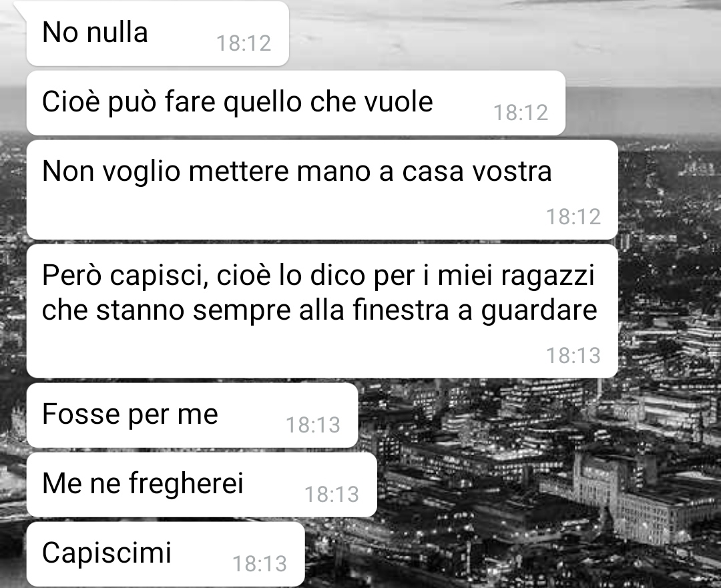Tap the "Fosse per me" message bubble

[192, 414]
